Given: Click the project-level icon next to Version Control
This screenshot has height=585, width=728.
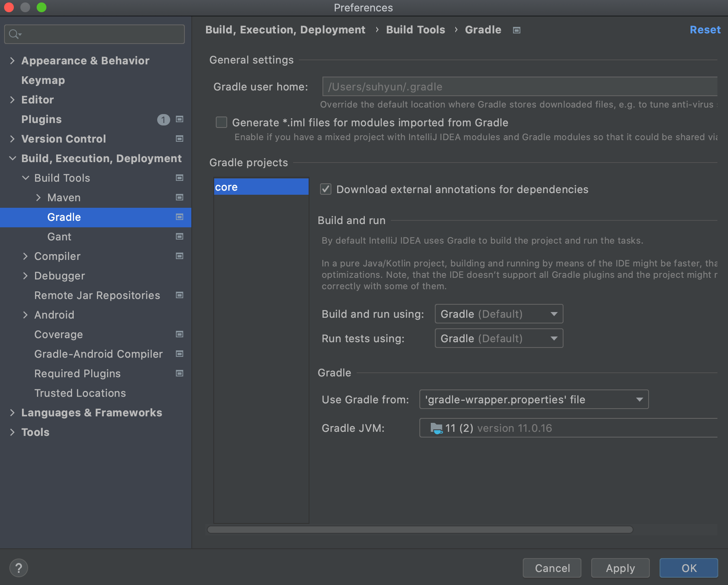Looking at the screenshot, I should coord(180,139).
